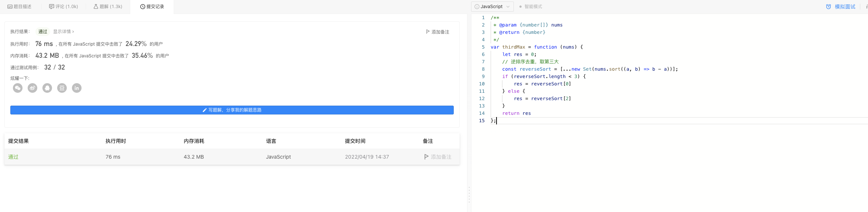Click the 32 / 32 test case count
This screenshot has height=212, width=868.
[55, 67]
